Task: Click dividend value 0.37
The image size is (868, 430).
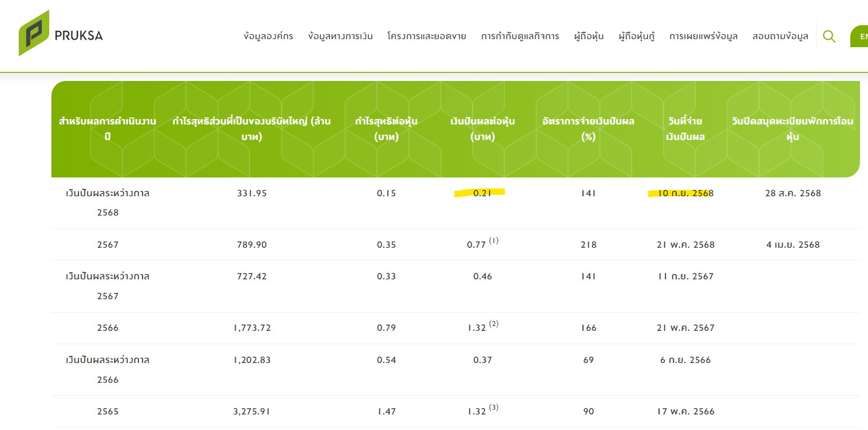Action: (483, 360)
